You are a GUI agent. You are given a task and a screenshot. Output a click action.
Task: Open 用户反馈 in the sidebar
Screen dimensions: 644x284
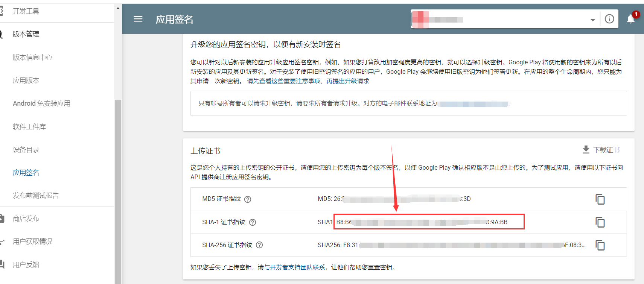coord(26,264)
